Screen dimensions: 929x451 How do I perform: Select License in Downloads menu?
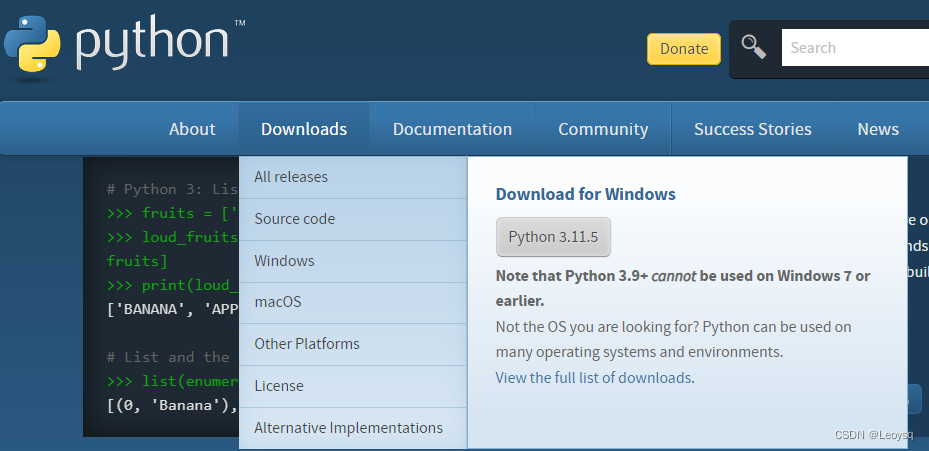click(x=353, y=386)
